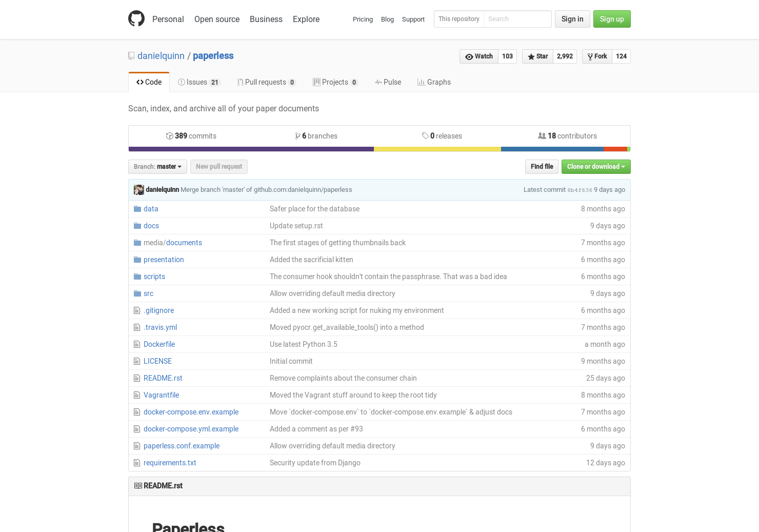
Task: Click the folder icon for docs
Action: tap(137, 226)
